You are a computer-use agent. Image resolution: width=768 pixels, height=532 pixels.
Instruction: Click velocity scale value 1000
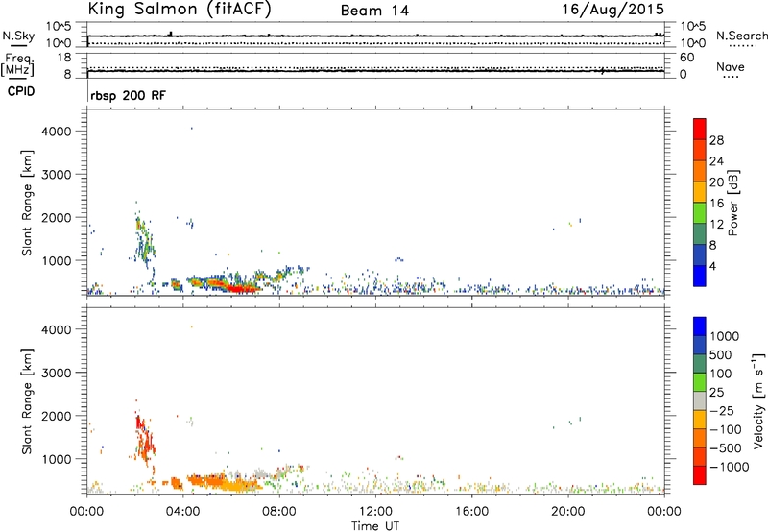(x=724, y=336)
